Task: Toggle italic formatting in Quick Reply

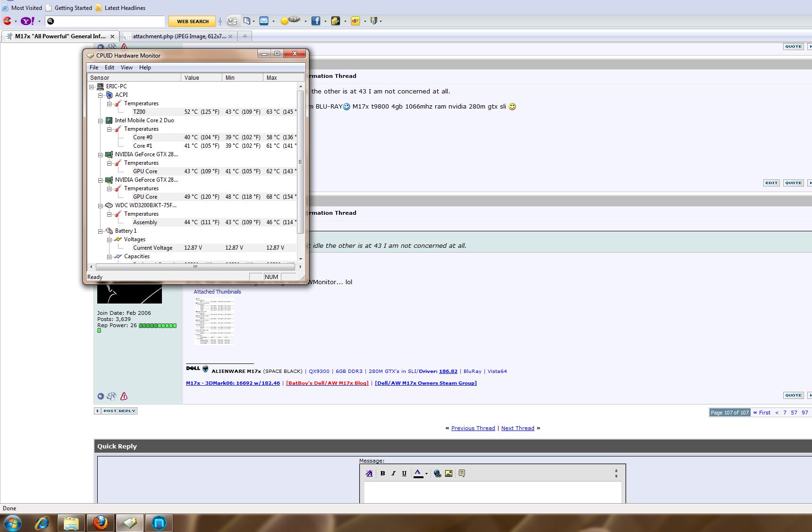Action: (x=393, y=473)
